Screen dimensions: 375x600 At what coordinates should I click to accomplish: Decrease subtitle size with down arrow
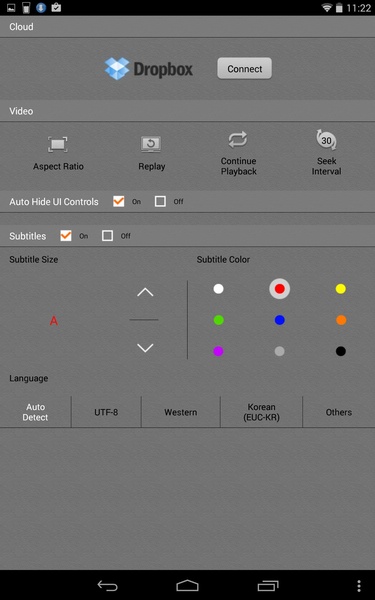pos(145,347)
